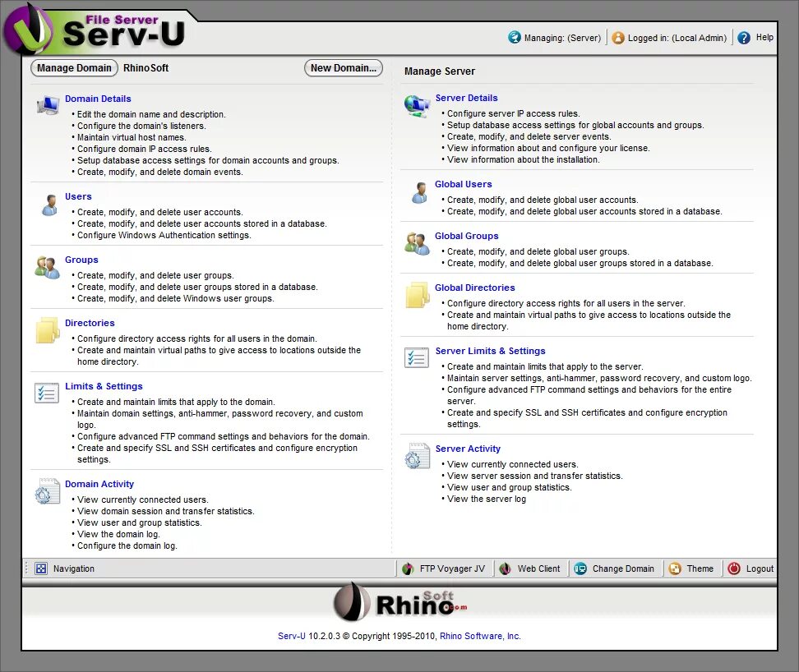
Task: Open the Groups link
Action: [x=81, y=260]
